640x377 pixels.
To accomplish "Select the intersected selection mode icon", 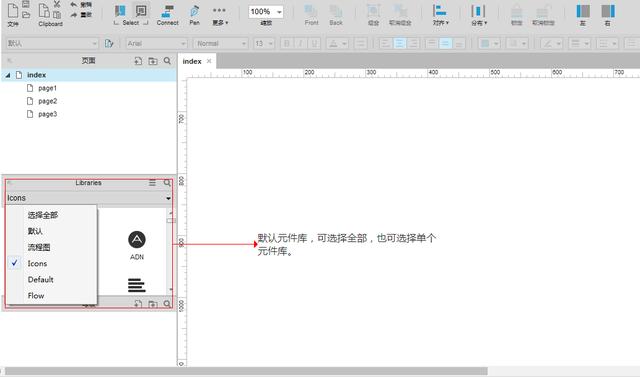I will [120, 11].
